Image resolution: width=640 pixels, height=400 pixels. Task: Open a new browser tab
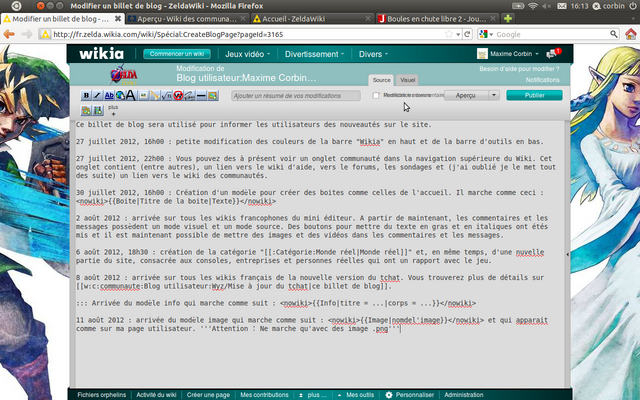(x=508, y=18)
